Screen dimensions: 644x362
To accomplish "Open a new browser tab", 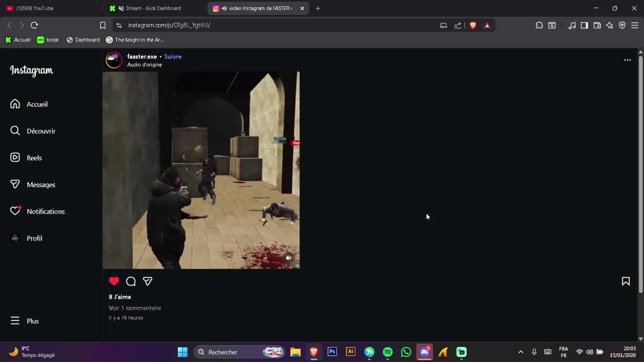I will [x=317, y=8].
